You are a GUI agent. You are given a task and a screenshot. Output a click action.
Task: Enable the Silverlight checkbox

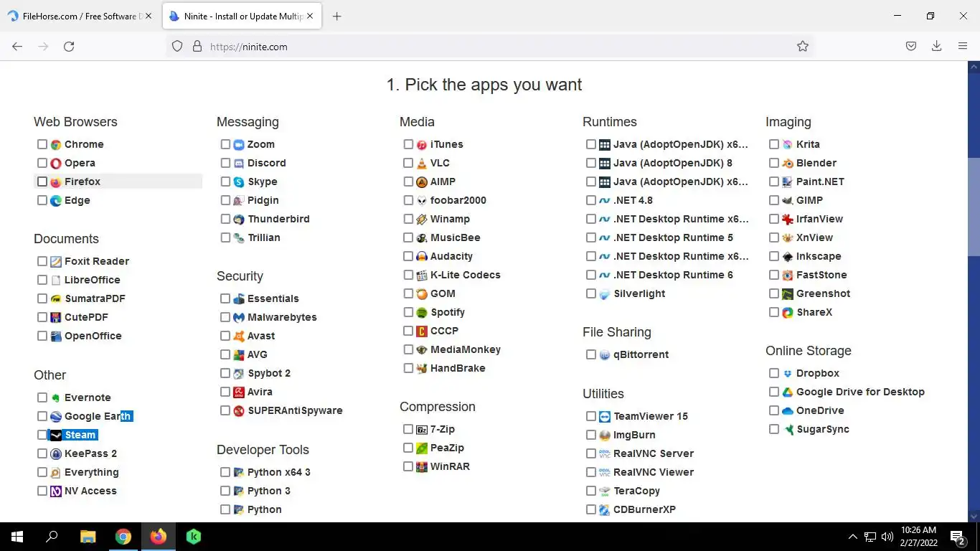(x=591, y=293)
